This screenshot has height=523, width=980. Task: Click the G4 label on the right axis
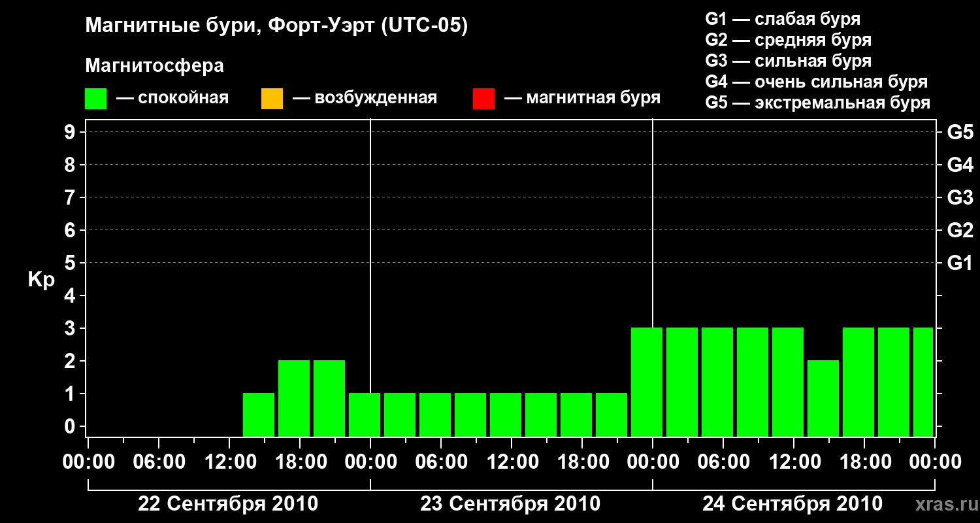960,165
